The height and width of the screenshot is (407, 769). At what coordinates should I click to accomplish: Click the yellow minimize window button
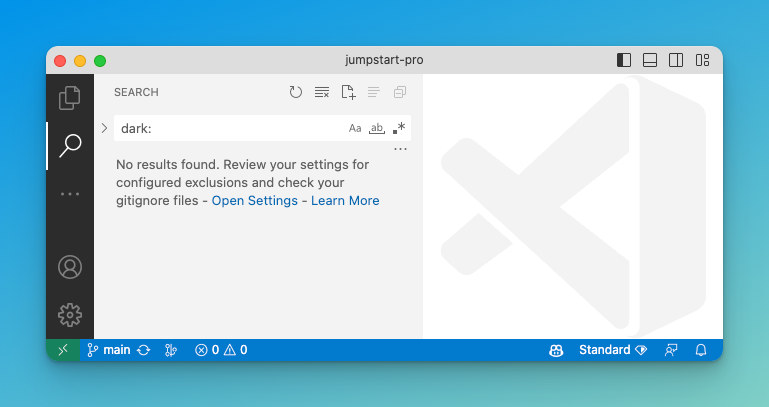click(80, 61)
